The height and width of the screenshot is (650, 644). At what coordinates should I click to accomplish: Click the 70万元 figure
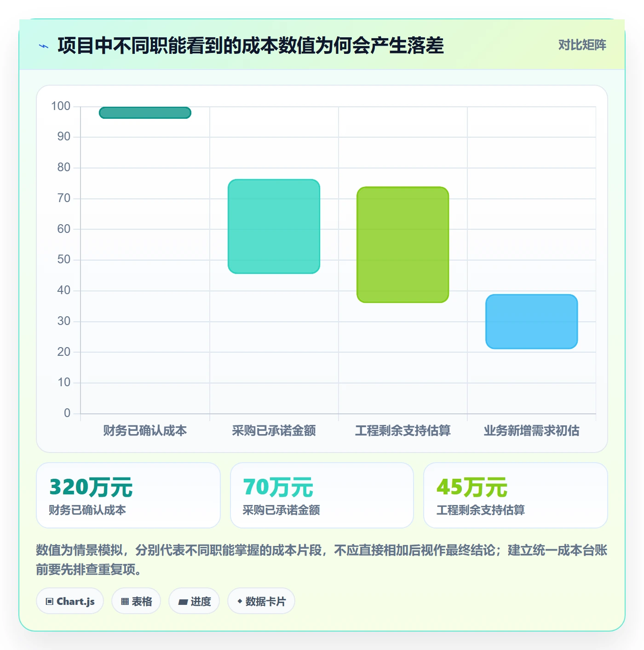click(x=278, y=487)
